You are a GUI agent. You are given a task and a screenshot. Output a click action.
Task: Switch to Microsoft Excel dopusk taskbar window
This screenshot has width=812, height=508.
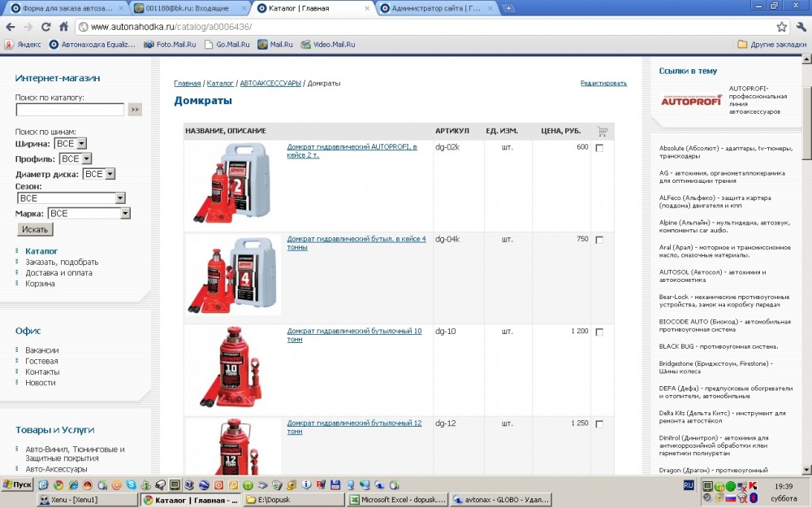[397, 500]
